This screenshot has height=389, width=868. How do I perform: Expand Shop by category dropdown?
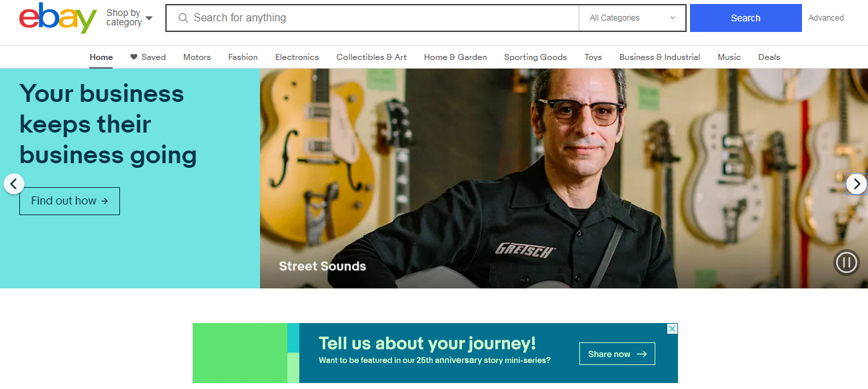point(129,18)
